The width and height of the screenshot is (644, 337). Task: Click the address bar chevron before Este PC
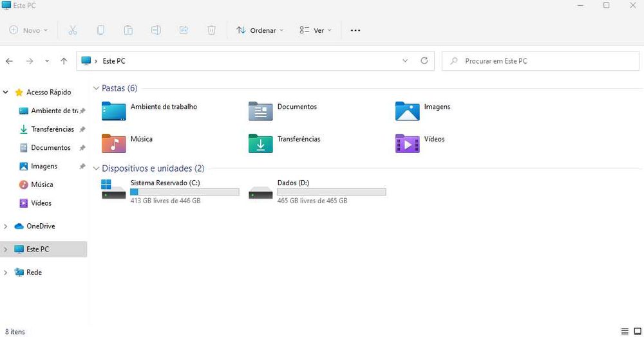96,61
